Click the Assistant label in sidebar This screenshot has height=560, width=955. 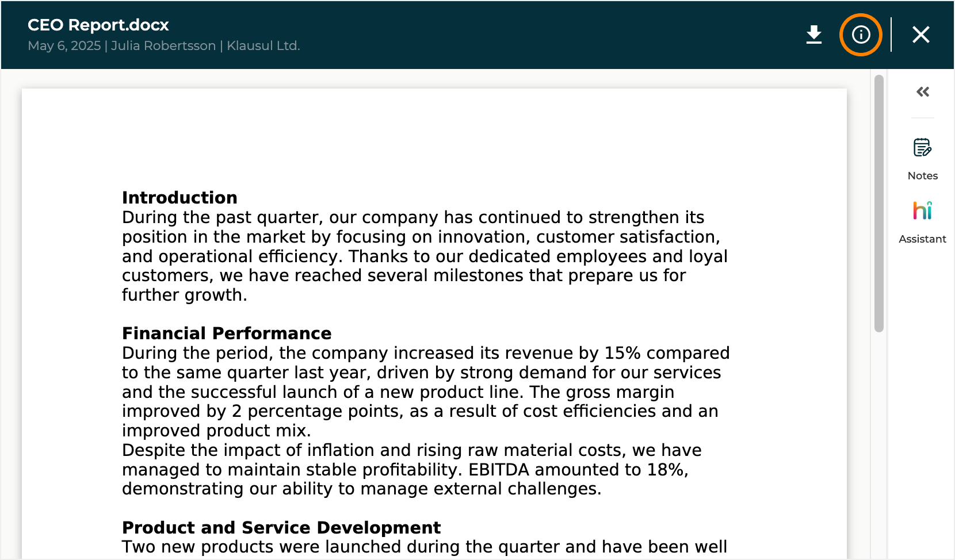922,239
